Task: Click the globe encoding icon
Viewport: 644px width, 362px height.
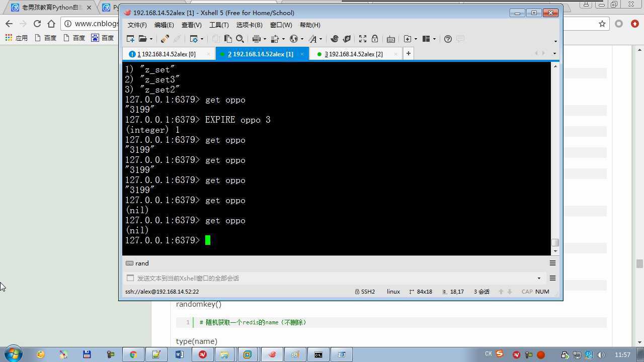Action: pos(293,39)
